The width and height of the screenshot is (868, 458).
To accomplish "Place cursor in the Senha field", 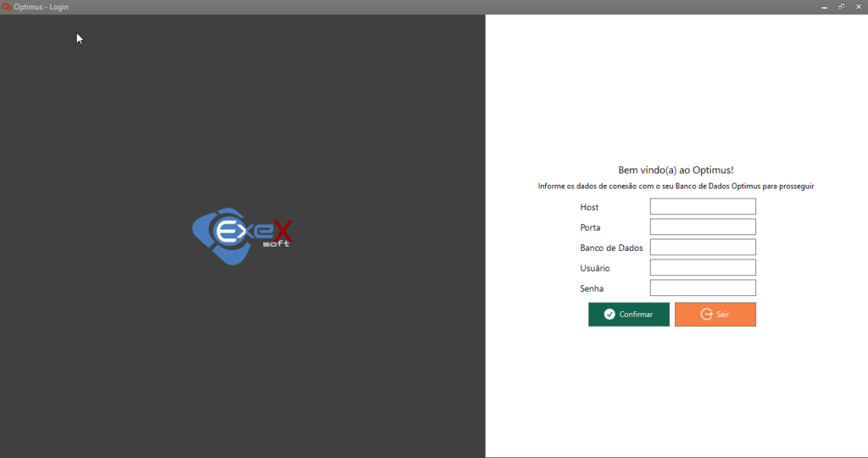I will 702,288.
